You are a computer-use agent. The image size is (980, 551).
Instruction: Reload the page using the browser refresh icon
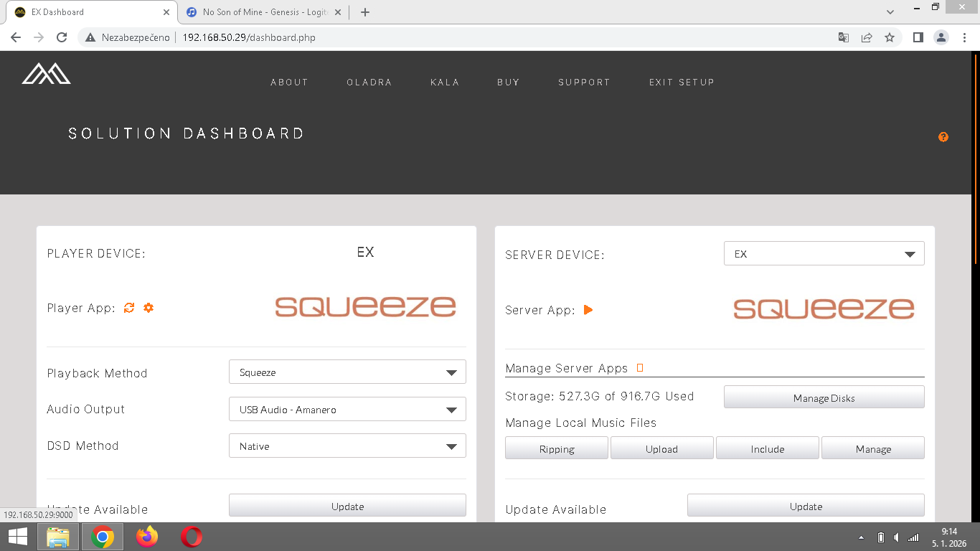(62, 37)
